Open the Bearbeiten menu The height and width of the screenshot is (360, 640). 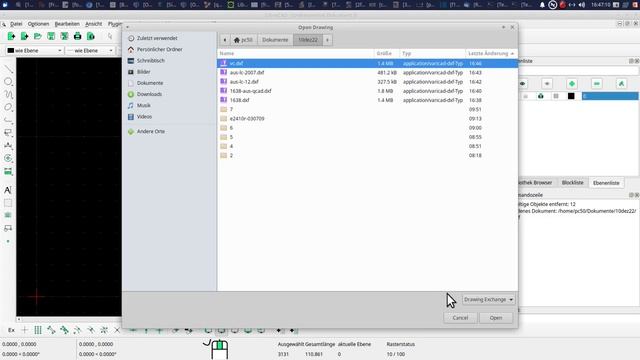pos(67,24)
